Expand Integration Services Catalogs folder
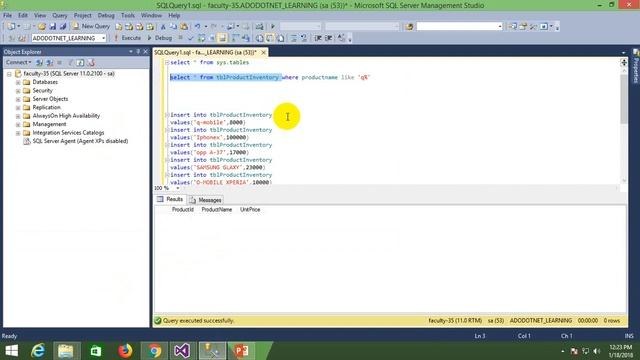 tap(18, 133)
